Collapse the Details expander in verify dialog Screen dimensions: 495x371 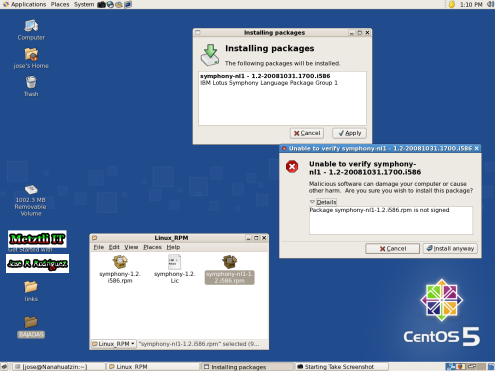click(x=323, y=202)
